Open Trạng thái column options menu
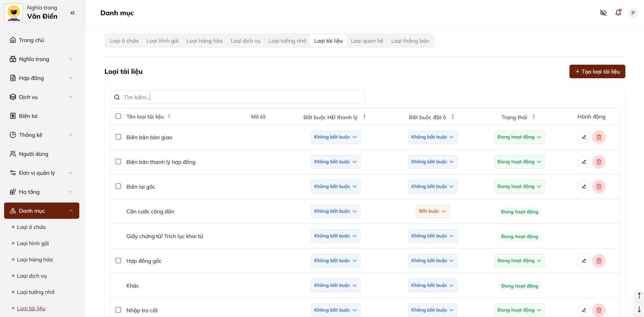The image size is (644, 317). coord(534,117)
